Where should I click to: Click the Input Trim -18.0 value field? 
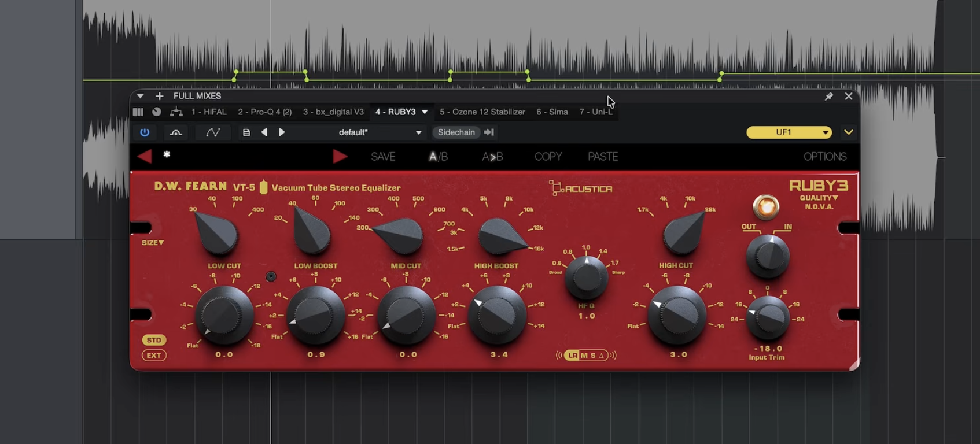pyautogui.click(x=768, y=349)
